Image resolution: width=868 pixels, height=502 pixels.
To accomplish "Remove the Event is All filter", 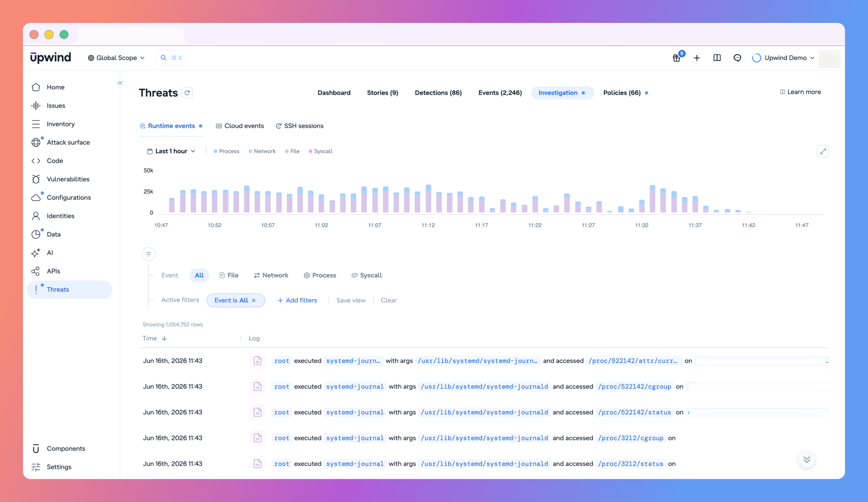I will point(254,301).
